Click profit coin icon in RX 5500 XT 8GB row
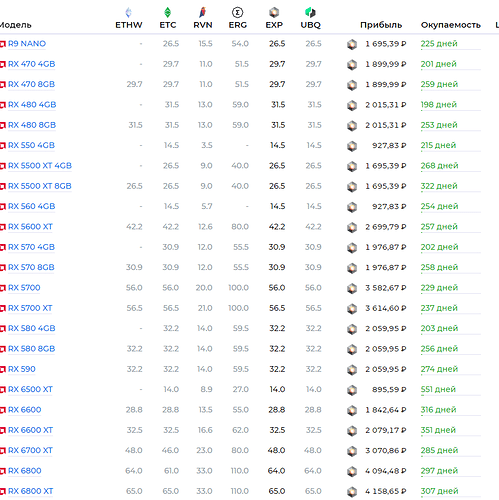499x500 pixels. [352, 187]
